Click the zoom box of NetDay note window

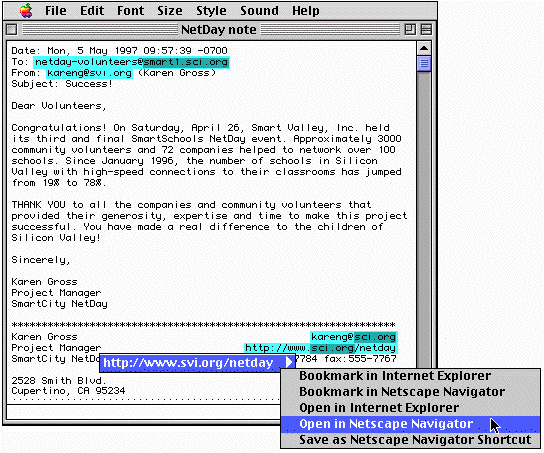(410, 29)
